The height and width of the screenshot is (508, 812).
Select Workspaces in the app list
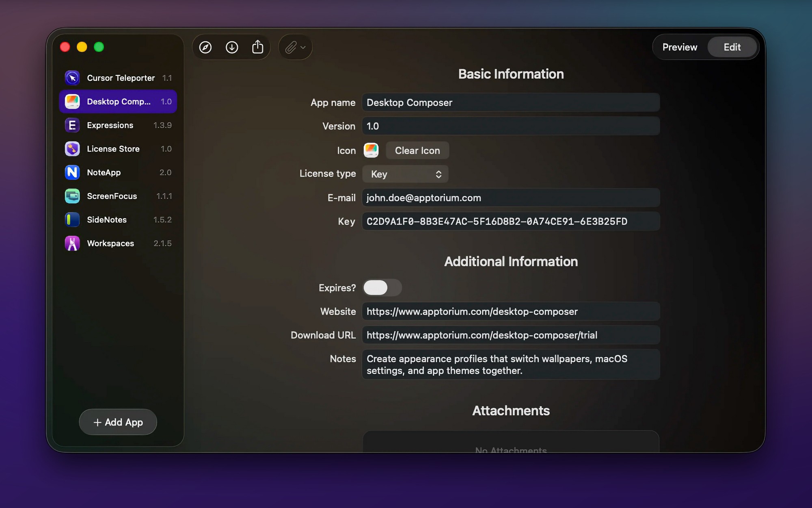click(x=118, y=243)
